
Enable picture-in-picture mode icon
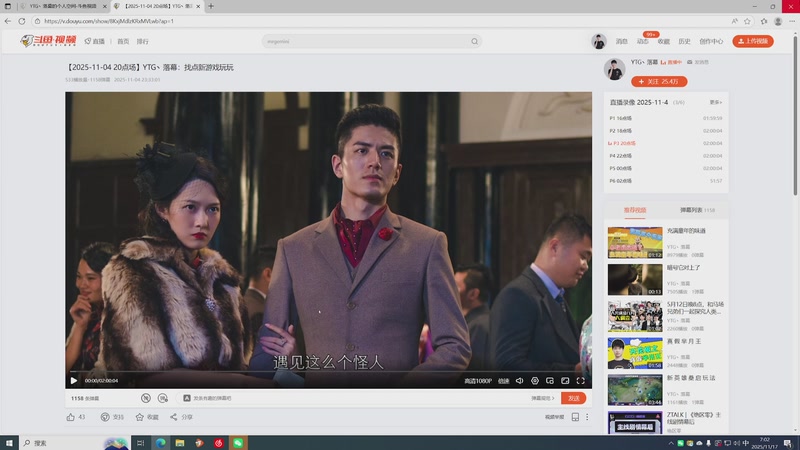(x=549, y=381)
